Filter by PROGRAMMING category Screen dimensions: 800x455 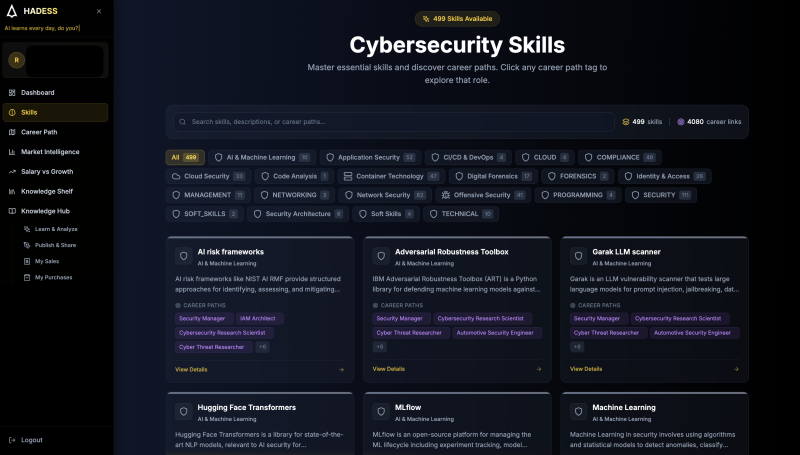pyautogui.click(x=578, y=195)
